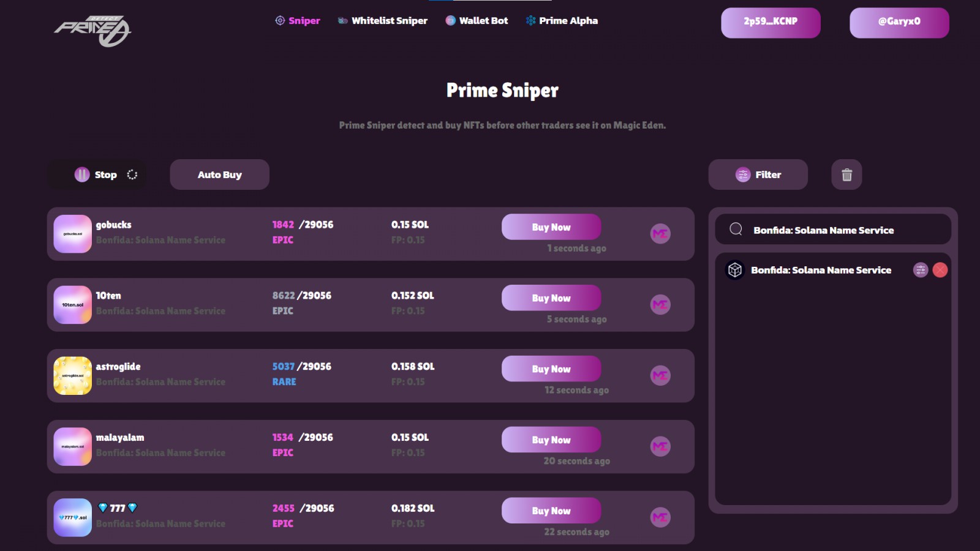Open the @Garyx0 account menu

click(x=899, y=23)
